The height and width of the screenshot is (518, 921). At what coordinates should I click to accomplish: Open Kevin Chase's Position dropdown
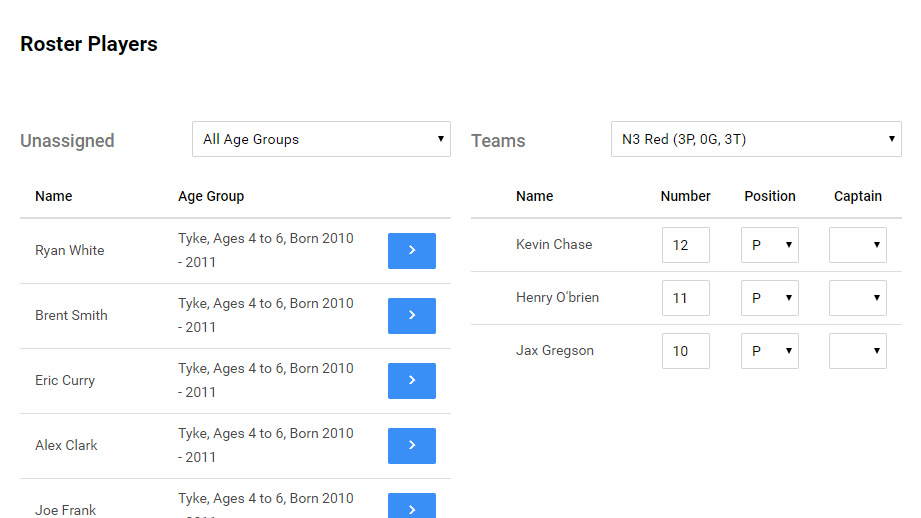tap(769, 245)
